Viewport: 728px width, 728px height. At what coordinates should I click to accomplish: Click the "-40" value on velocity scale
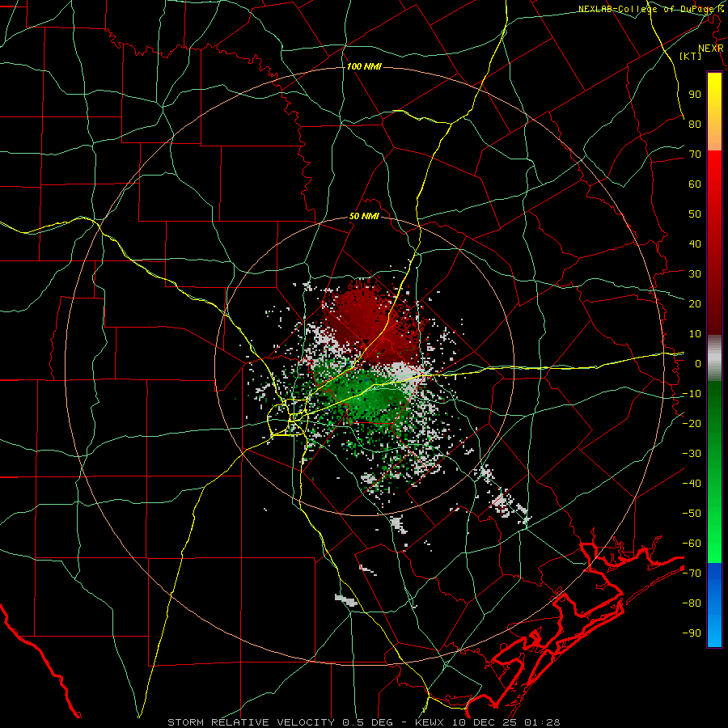[x=692, y=484]
